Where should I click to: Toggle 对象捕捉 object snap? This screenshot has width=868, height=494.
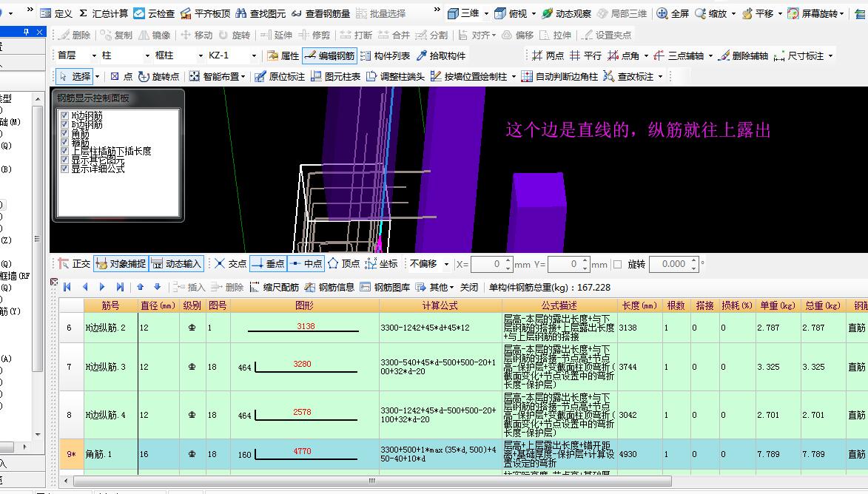(121, 264)
